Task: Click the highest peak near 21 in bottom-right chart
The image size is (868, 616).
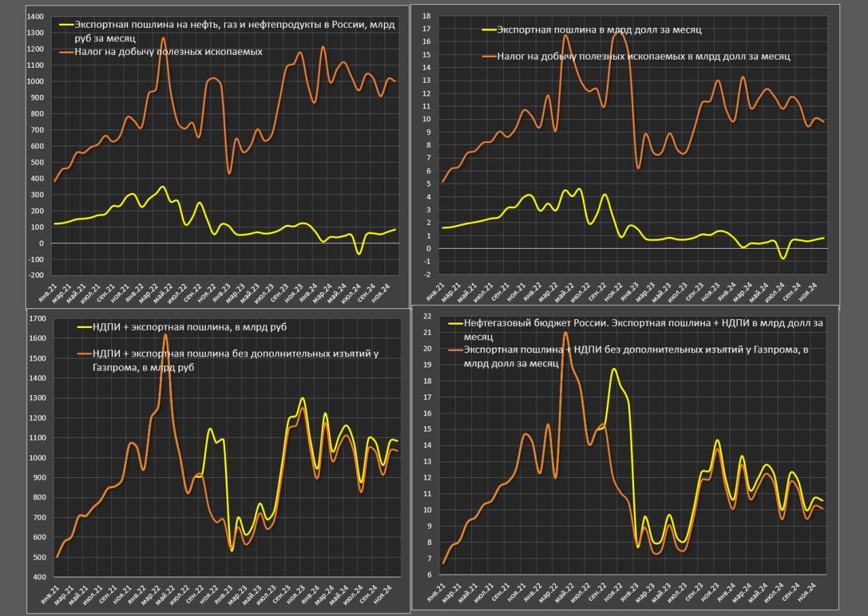Action: click(x=566, y=333)
